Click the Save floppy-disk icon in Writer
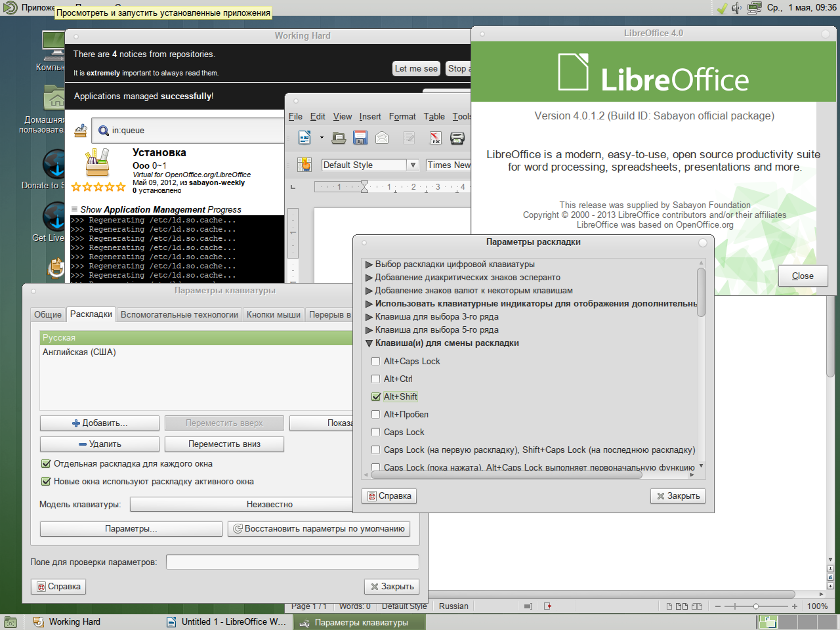The image size is (840, 630). pyautogui.click(x=360, y=138)
